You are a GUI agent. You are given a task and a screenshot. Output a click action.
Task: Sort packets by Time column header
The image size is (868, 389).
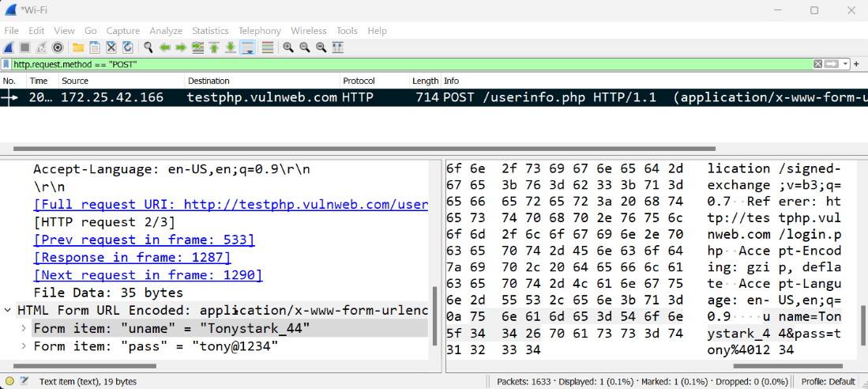coord(43,81)
